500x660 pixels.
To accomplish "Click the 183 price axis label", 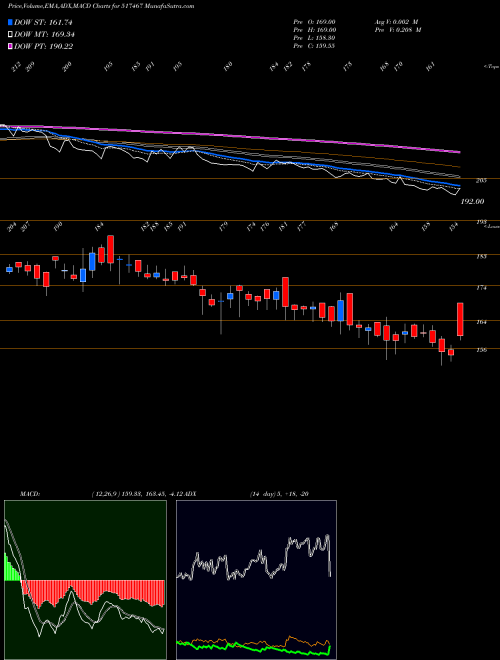I will [x=481, y=256].
